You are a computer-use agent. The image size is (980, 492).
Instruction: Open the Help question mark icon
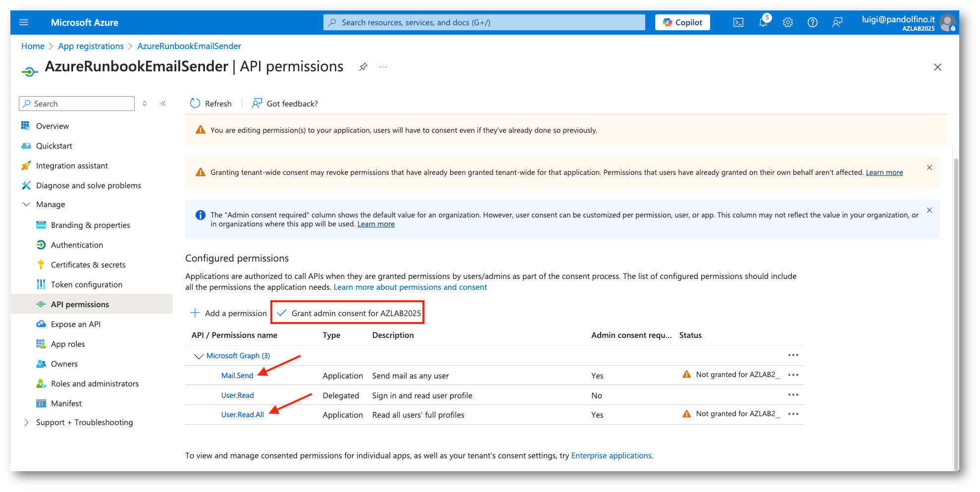pos(813,22)
